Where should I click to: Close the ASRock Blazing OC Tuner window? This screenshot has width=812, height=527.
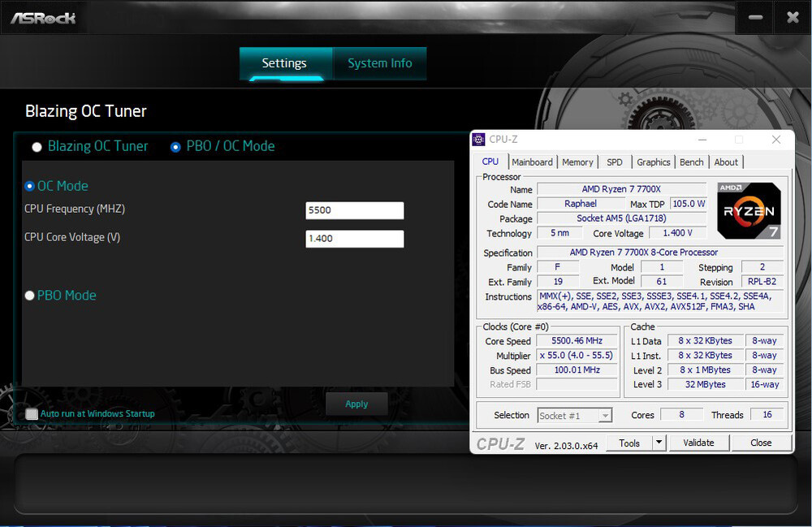click(x=793, y=18)
